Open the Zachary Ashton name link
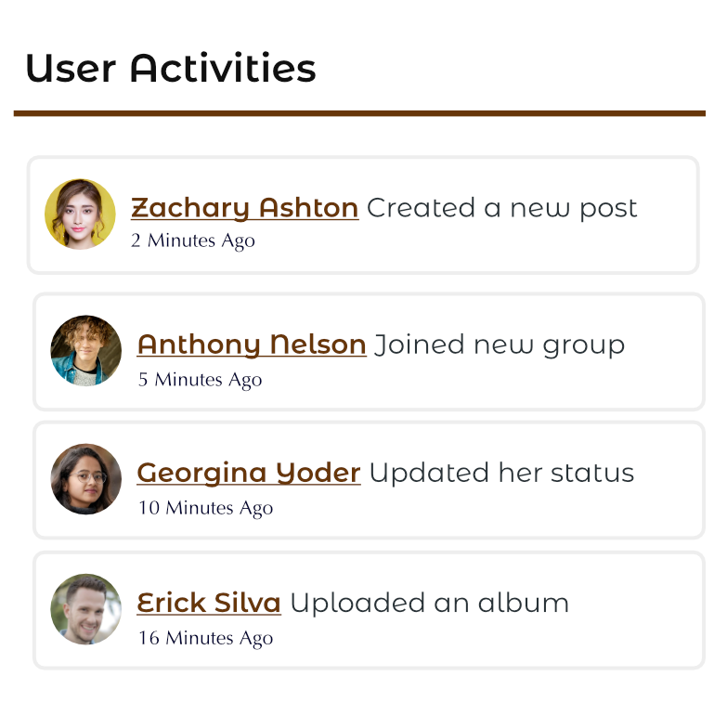Image resolution: width=727 pixels, height=728 pixels. 244,208
